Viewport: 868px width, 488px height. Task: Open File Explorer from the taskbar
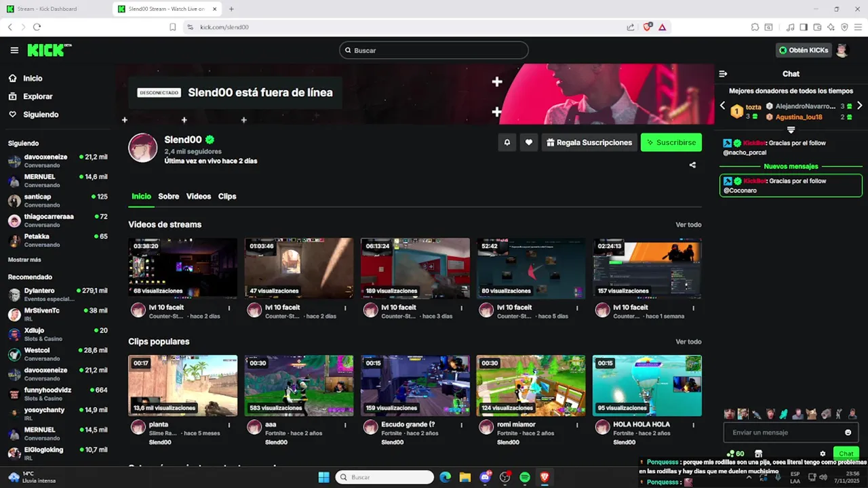pyautogui.click(x=465, y=477)
